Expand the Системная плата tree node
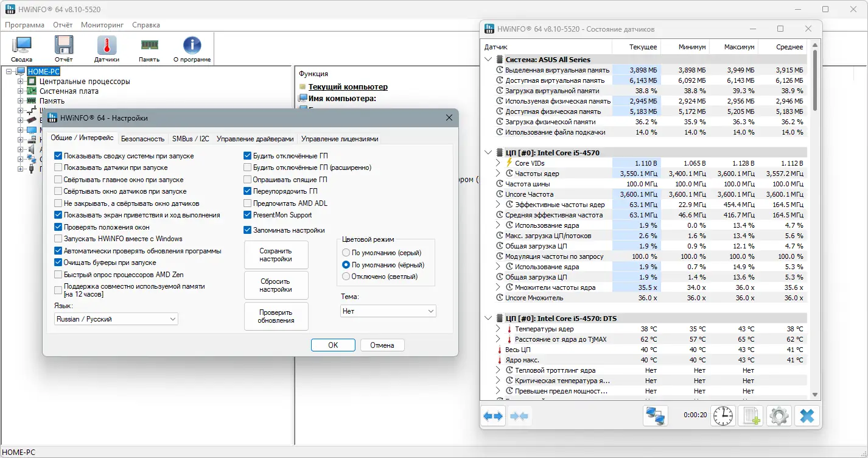 pyautogui.click(x=21, y=91)
